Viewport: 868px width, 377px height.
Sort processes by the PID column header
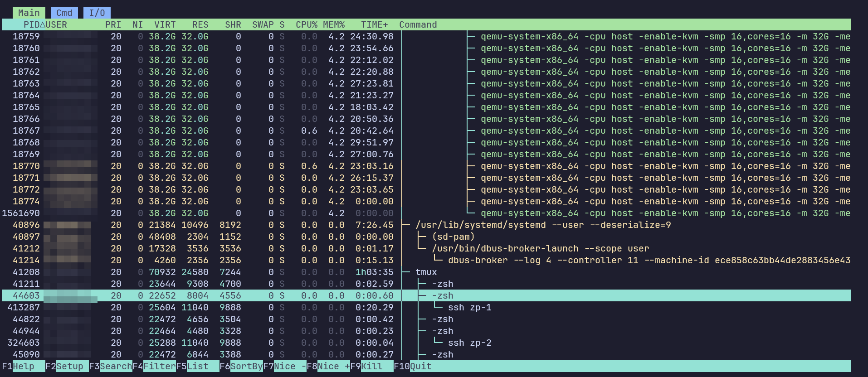coord(32,24)
